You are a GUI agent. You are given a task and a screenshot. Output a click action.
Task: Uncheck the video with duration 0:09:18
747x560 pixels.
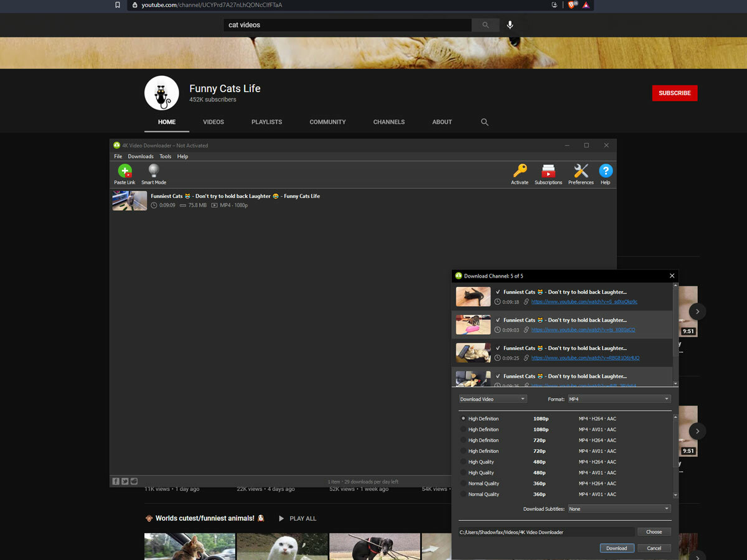(498, 292)
